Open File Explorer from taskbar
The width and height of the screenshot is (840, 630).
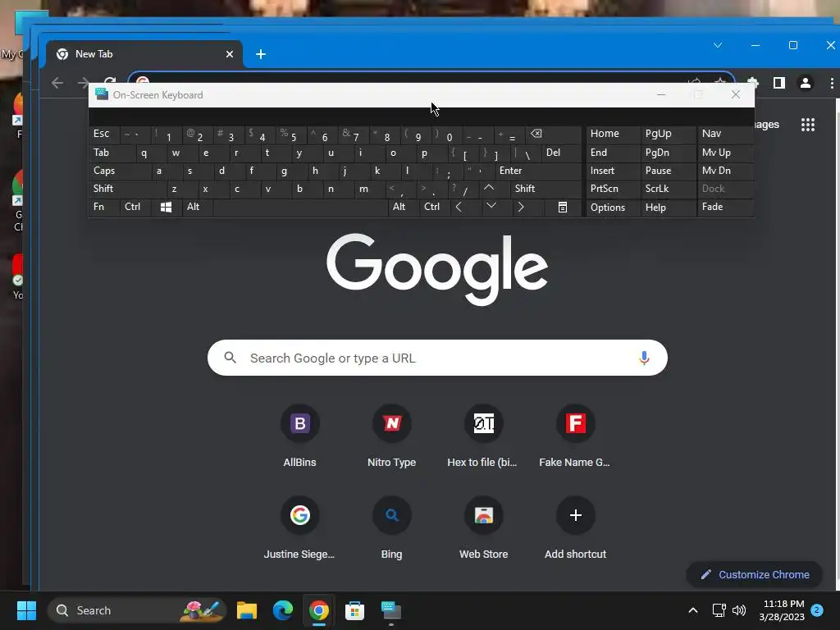coord(247,610)
